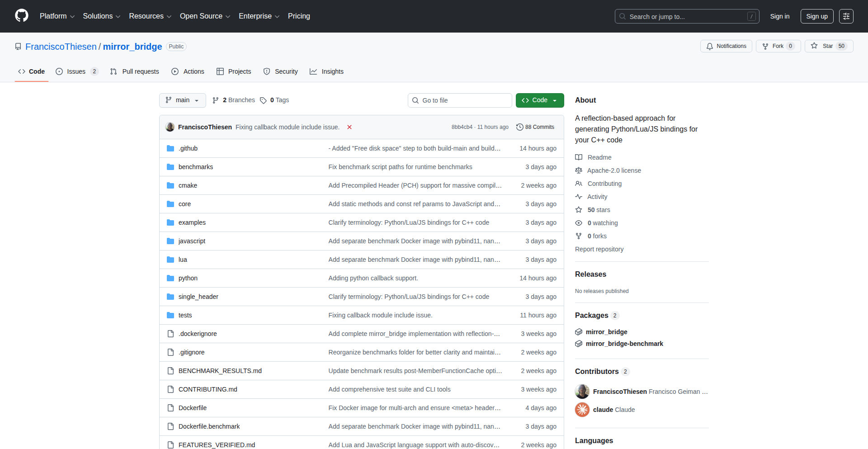The width and height of the screenshot is (868, 449).
Task: Switch to the Issues tab
Action: pos(76,71)
